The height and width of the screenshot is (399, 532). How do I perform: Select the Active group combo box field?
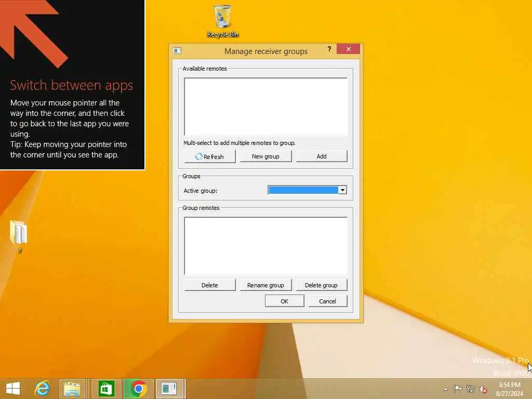coord(307,190)
